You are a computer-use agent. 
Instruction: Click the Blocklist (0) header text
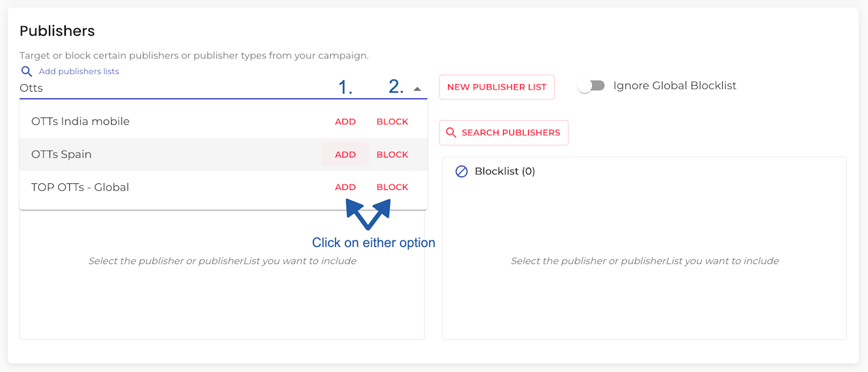(x=505, y=172)
